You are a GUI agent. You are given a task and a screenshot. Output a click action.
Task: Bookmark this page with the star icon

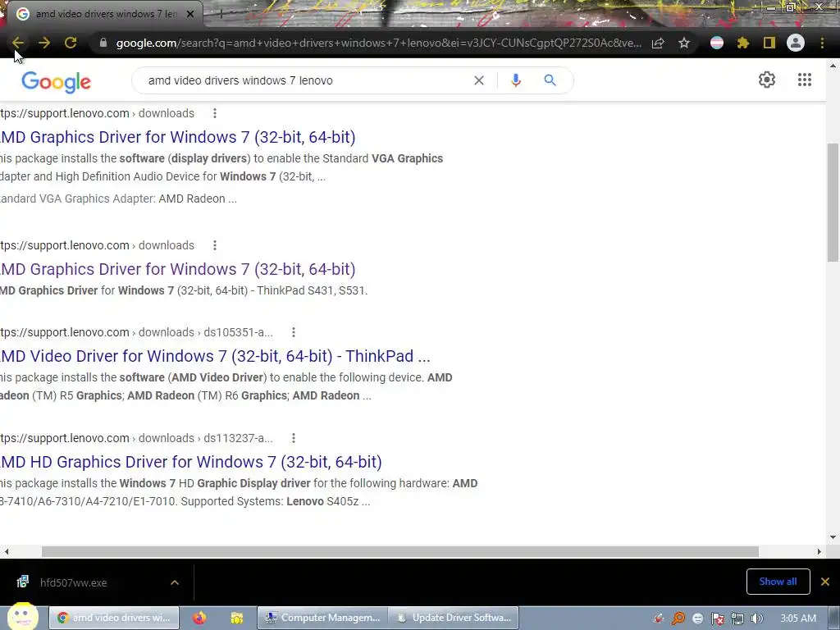click(x=684, y=43)
